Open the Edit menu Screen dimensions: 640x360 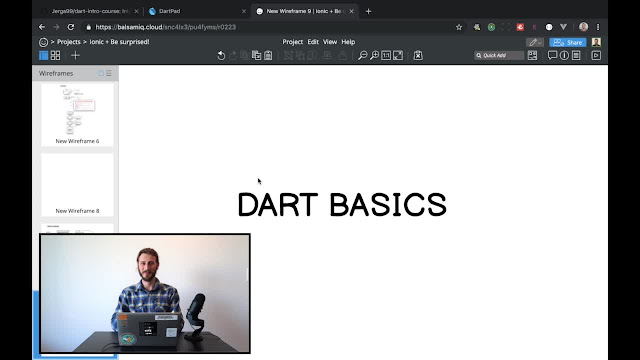pyautogui.click(x=313, y=42)
